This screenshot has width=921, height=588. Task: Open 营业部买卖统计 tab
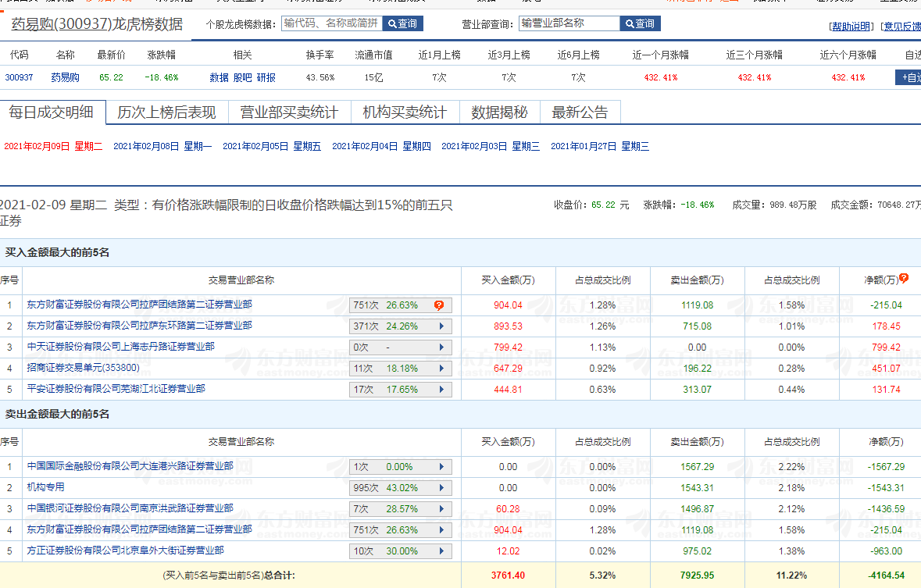click(290, 112)
